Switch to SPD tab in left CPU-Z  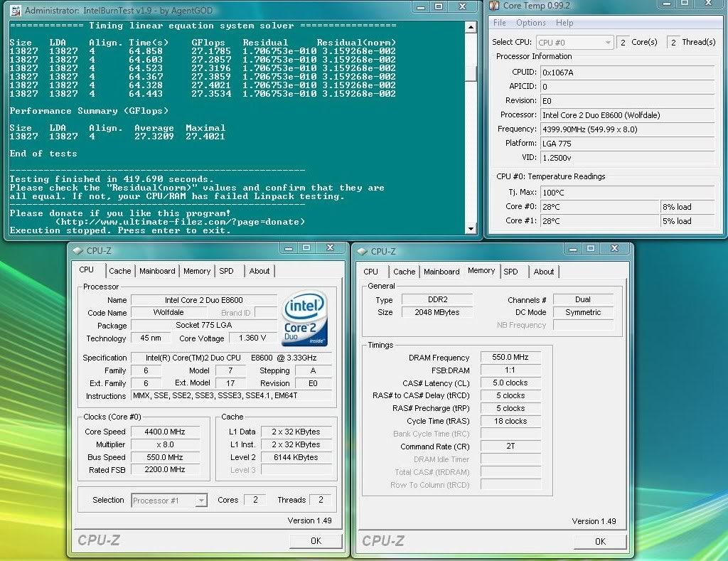[x=227, y=271]
